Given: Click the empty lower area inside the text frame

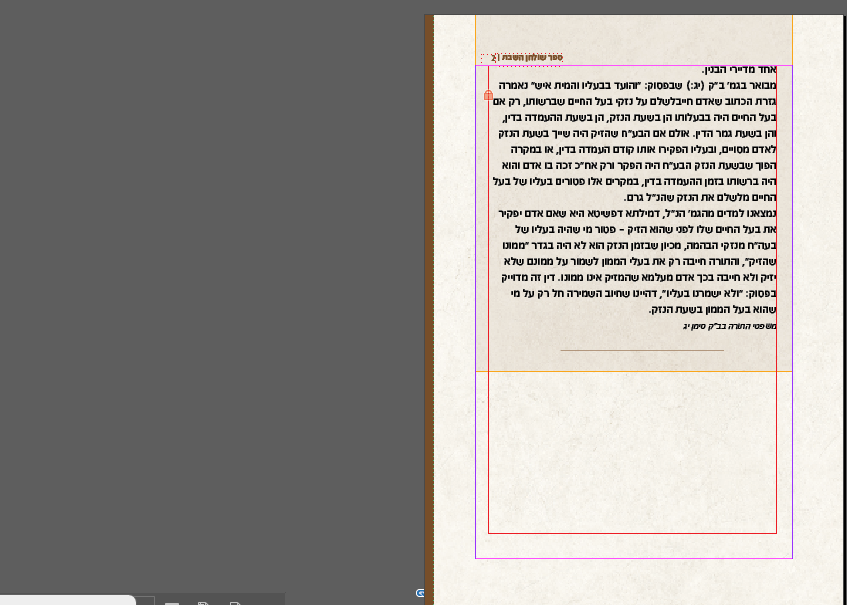Looking at the screenshot, I should point(632,450).
